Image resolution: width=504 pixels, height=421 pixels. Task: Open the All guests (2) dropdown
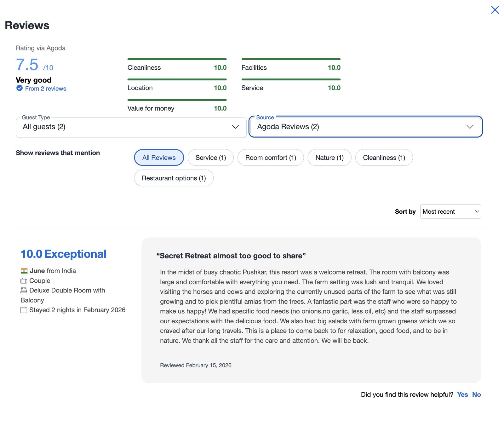pyautogui.click(x=131, y=128)
